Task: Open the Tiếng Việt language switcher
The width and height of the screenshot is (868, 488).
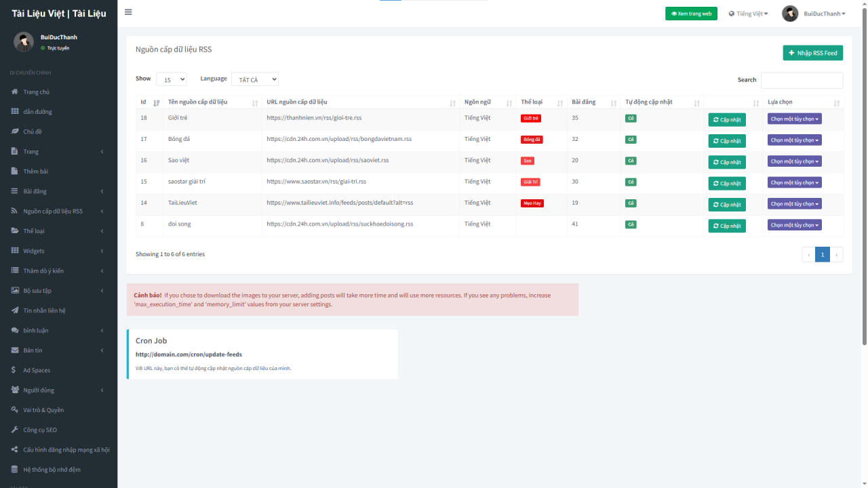Action: (x=749, y=14)
